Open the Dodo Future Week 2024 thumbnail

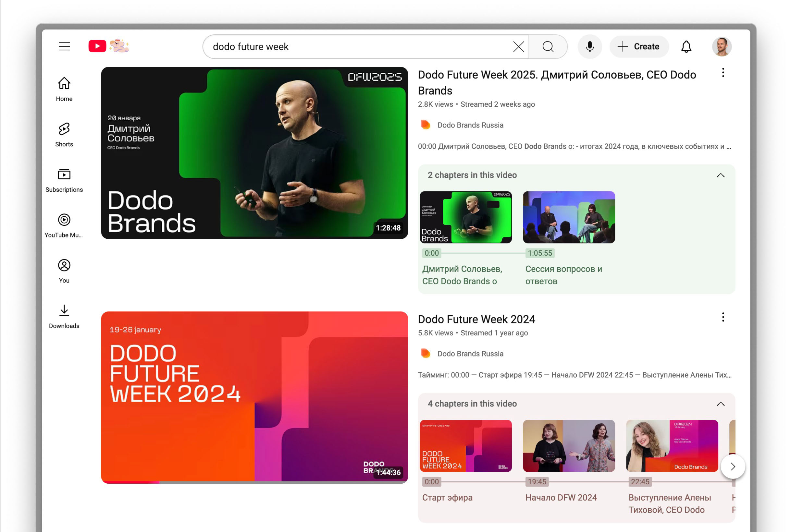(x=254, y=397)
